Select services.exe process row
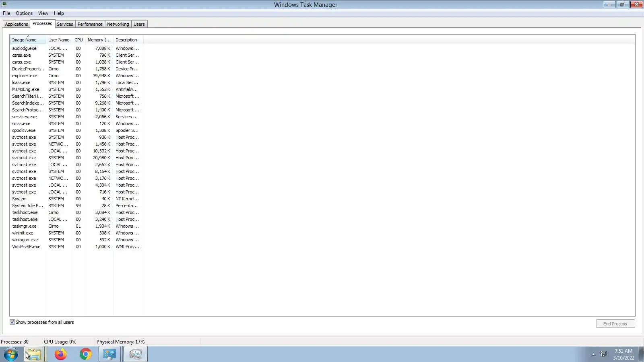644x362 pixels. (76, 117)
